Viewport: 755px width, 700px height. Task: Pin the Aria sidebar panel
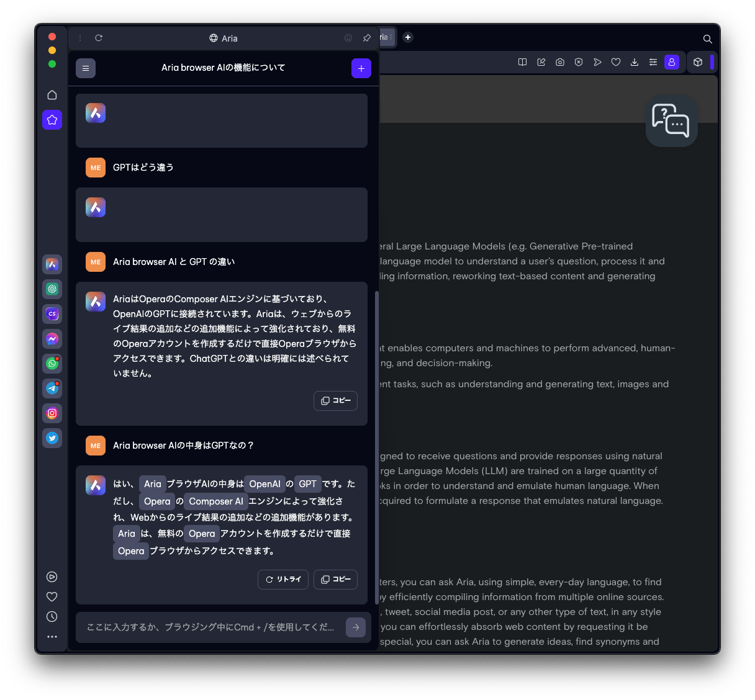367,38
